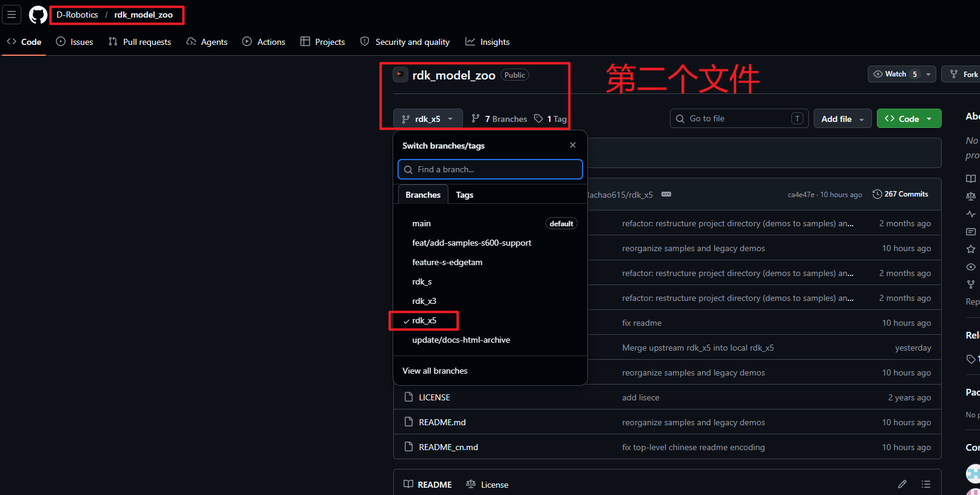
Task: Focus the Find a branch search field
Action: [x=490, y=169]
